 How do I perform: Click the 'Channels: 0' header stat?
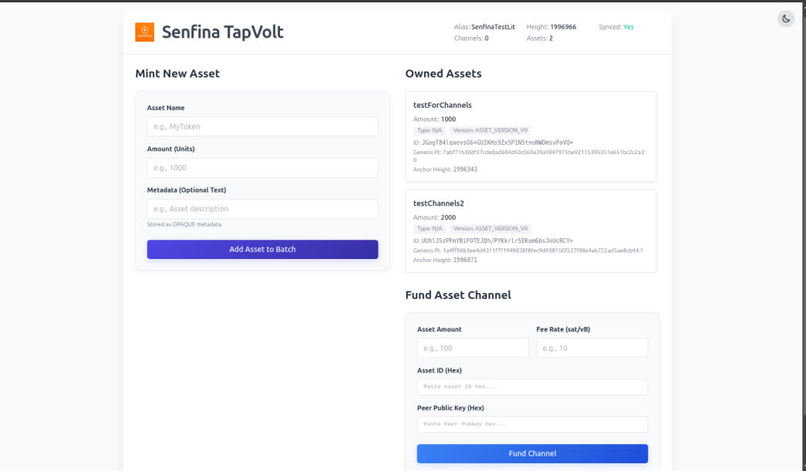(471, 38)
